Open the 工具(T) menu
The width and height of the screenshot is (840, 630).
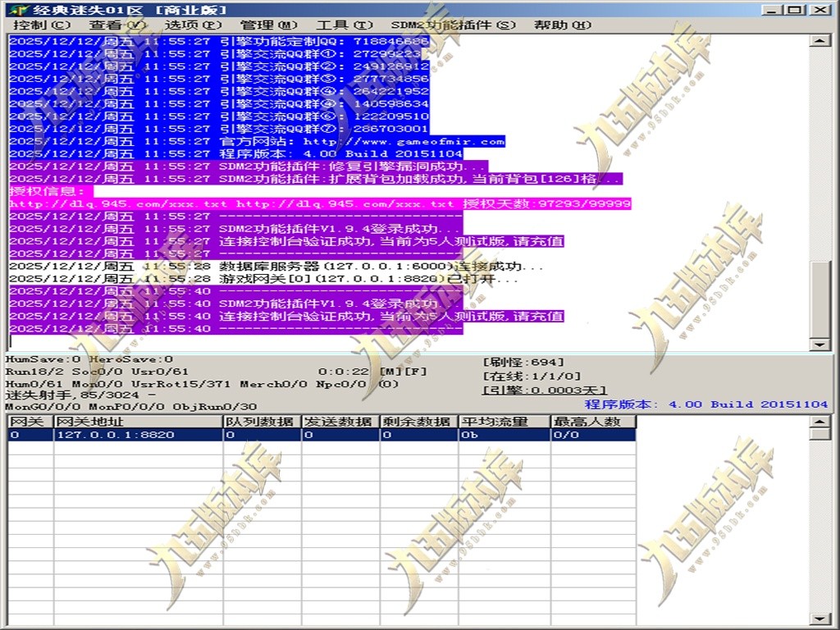coord(344,25)
